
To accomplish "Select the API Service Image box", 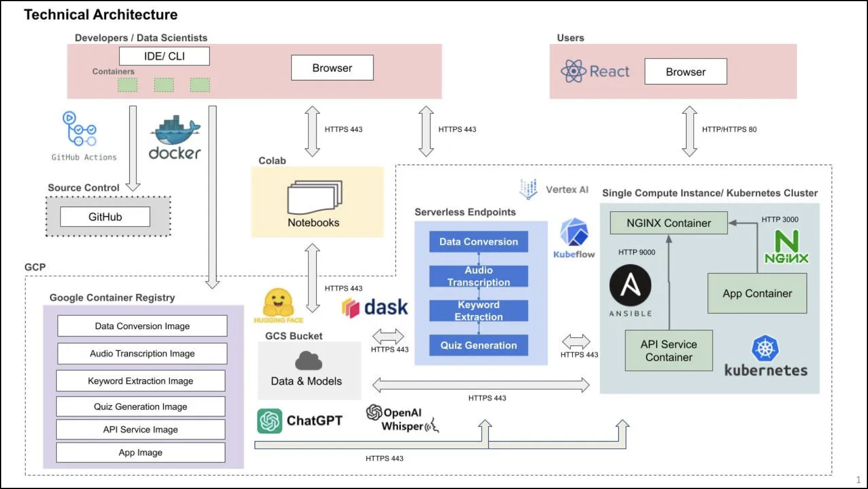I will coord(140,429).
